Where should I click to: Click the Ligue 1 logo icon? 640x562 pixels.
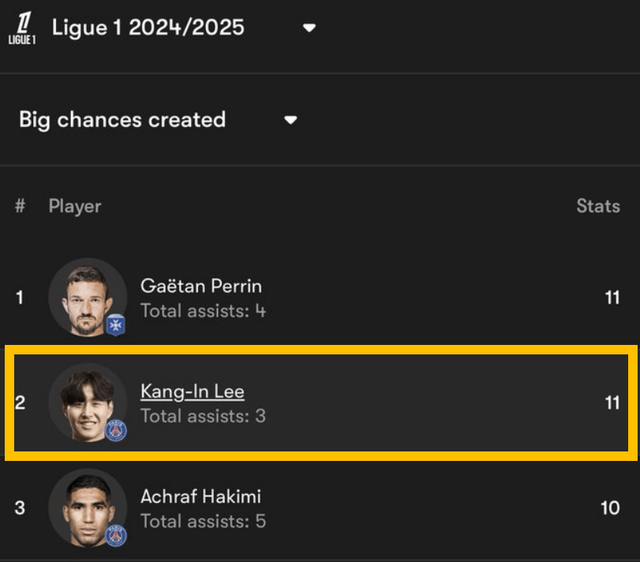pyautogui.click(x=22, y=28)
